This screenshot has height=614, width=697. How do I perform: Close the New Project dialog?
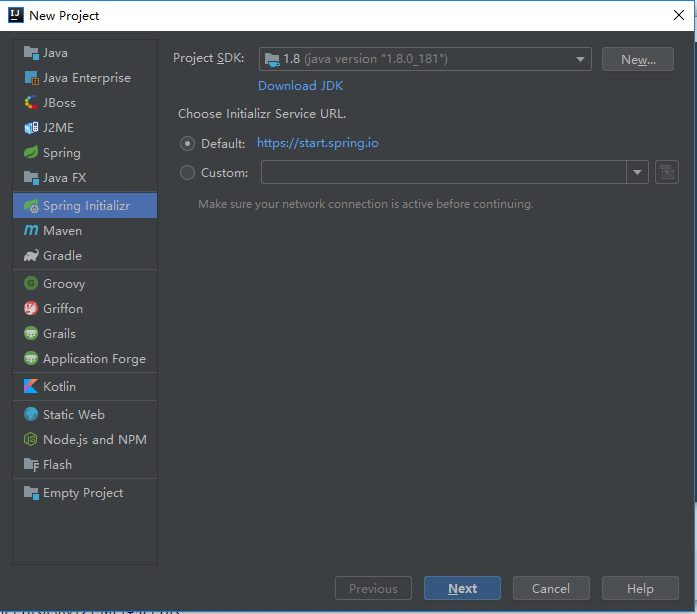pos(678,15)
